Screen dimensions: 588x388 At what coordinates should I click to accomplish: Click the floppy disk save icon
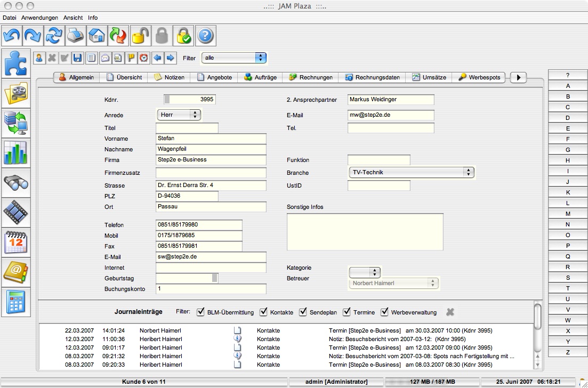tap(77, 58)
